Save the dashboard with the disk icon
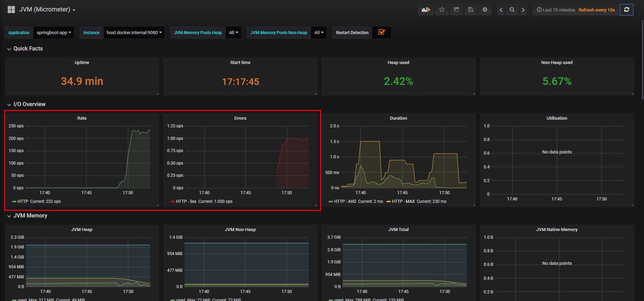Screen dimensions: 644x301 pyautogui.click(x=471, y=10)
